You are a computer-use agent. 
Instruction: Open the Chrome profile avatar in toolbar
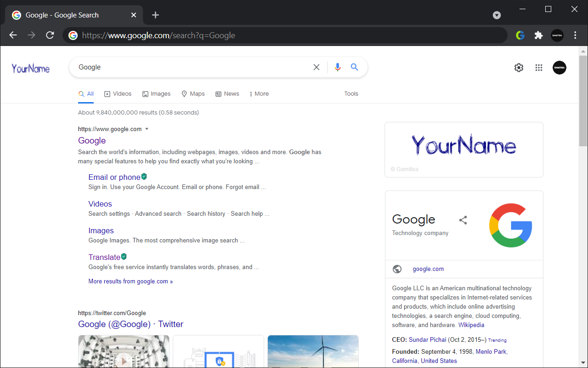[557, 35]
